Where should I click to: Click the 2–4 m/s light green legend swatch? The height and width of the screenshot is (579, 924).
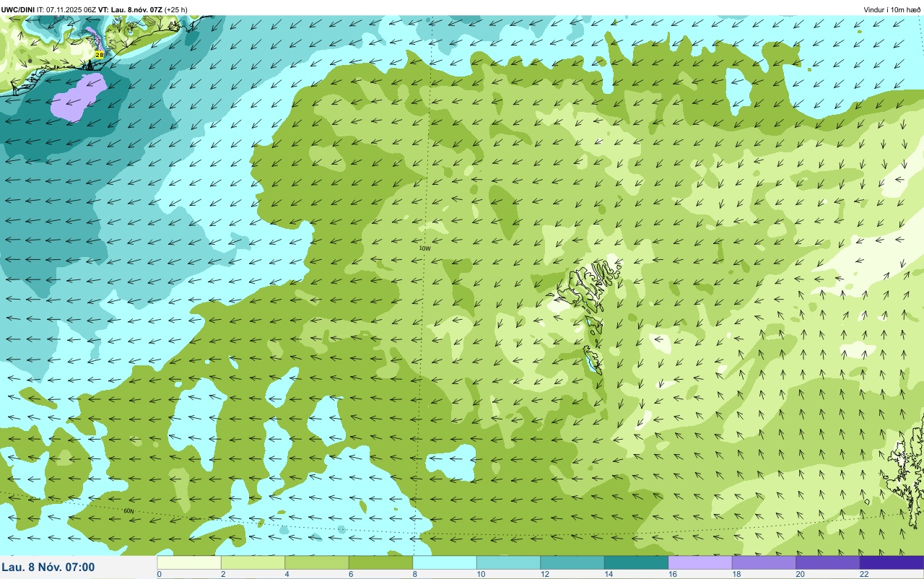[253, 562]
